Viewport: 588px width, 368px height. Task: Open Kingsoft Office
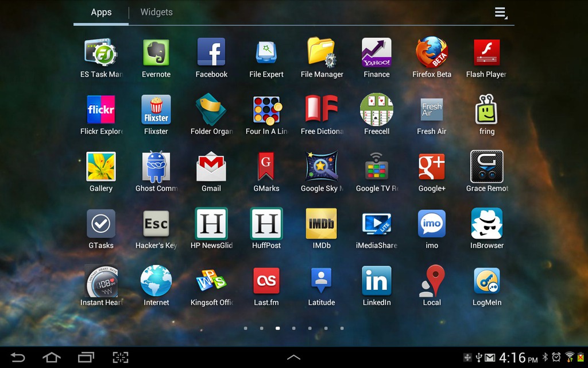[211, 281]
